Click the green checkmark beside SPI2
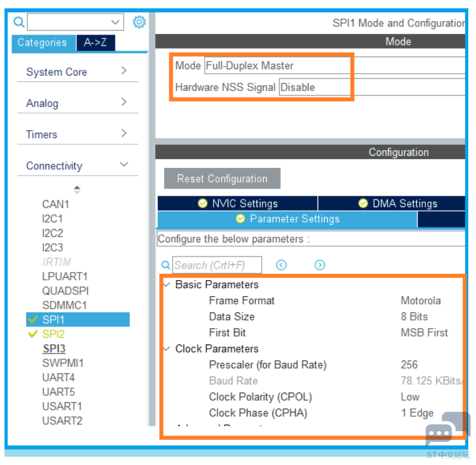The height and width of the screenshot is (465, 476). 33,334
